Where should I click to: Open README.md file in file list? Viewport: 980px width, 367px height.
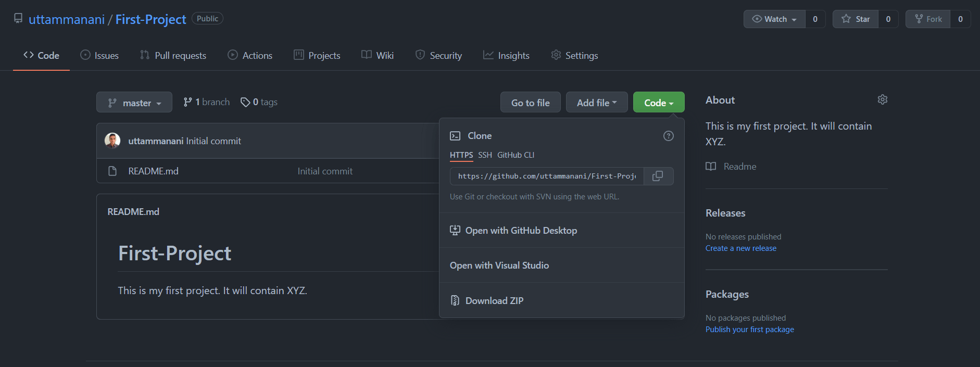(x=153, y=171)
